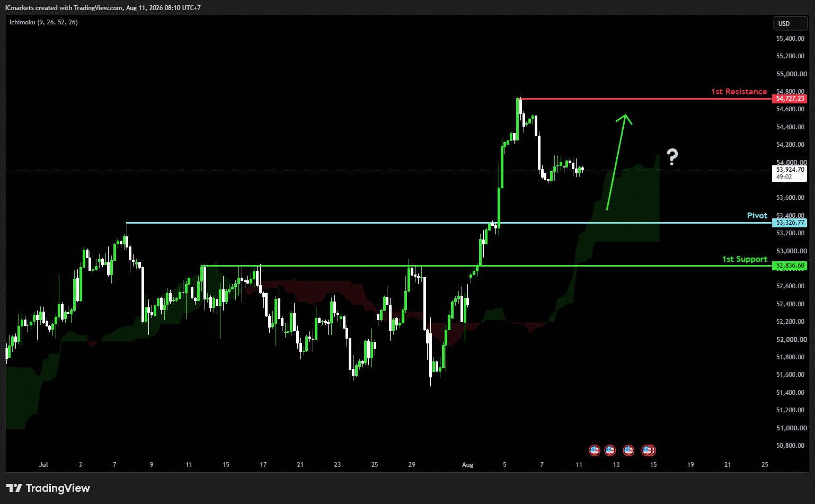Click the Pivot text label
The width and height of the screenshot is (815, 504).
pyautogui.click(x=757, y=216)
